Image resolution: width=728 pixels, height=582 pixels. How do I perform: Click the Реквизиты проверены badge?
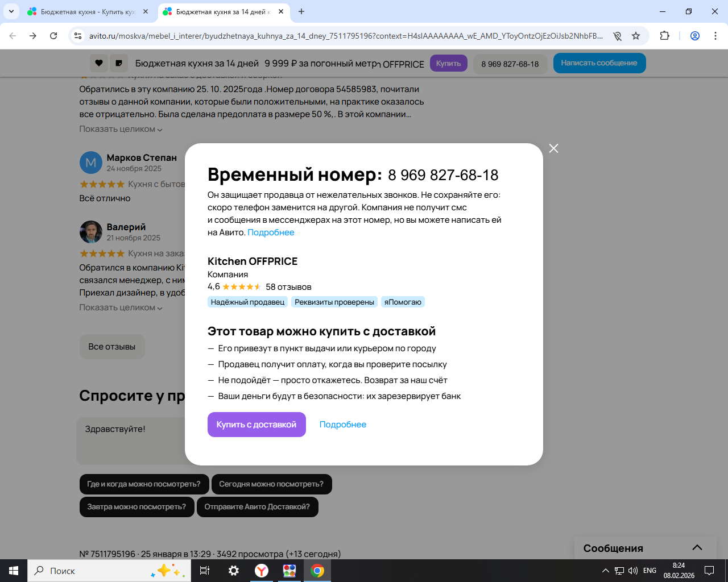coord(334,302)
